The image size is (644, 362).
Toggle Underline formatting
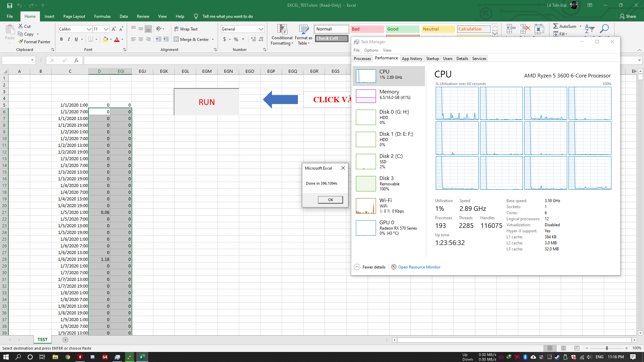[76, 39]
